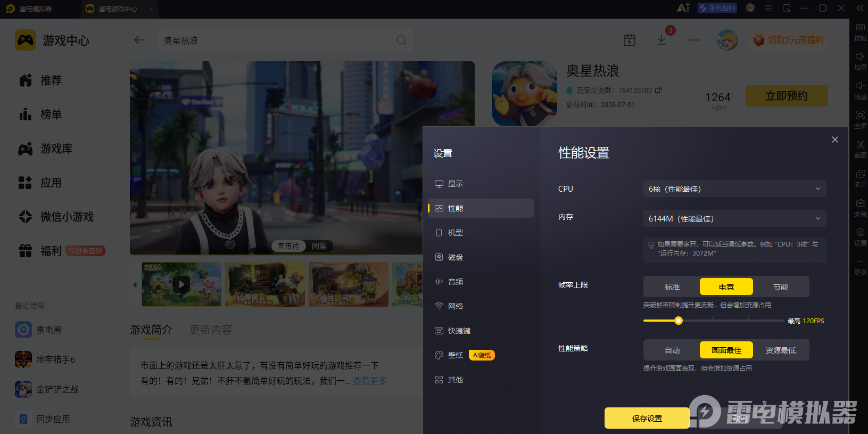Open the 多开 multi-instance tool
Screen dimensions: 868x434
tap(860, 178)
